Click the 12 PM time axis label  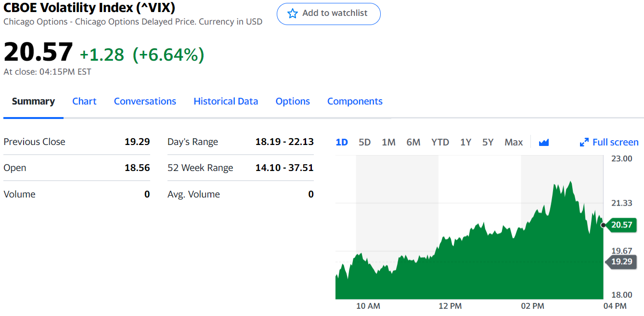point(450,306)
